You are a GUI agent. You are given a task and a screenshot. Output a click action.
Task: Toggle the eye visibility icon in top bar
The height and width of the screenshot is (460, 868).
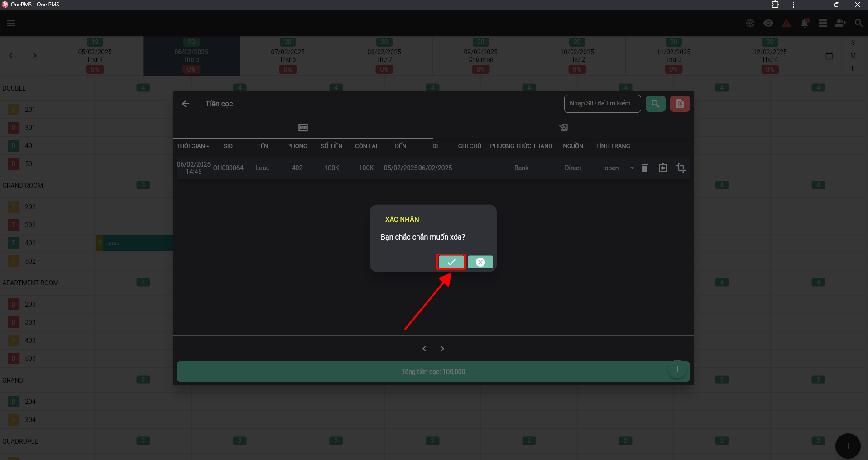pyautogui.click(x=768, y=23)
